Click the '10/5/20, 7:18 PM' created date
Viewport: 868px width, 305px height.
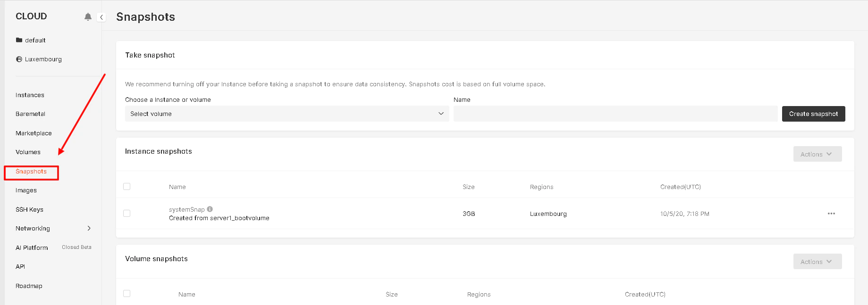pos(685,214)
